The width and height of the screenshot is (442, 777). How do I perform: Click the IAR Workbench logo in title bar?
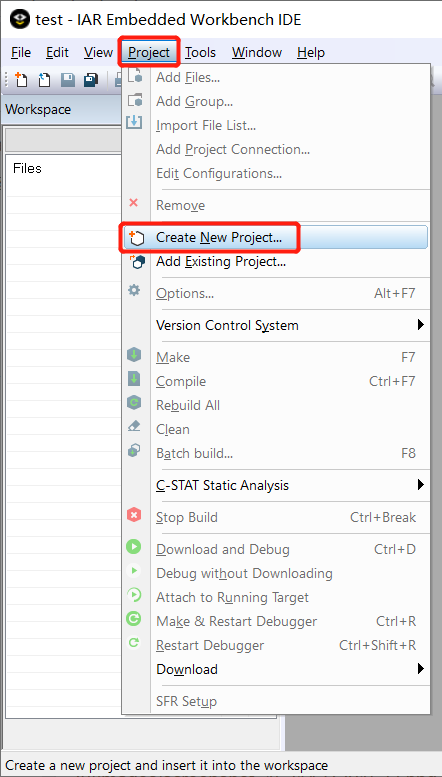click(x=20, y=19)
